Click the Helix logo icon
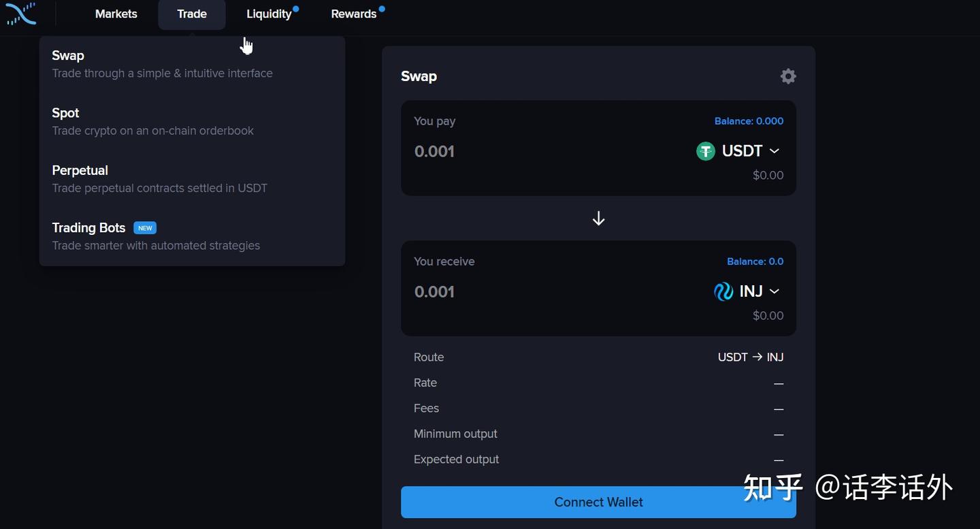This screenshot has height=529, width=980. tap(21, 14)
